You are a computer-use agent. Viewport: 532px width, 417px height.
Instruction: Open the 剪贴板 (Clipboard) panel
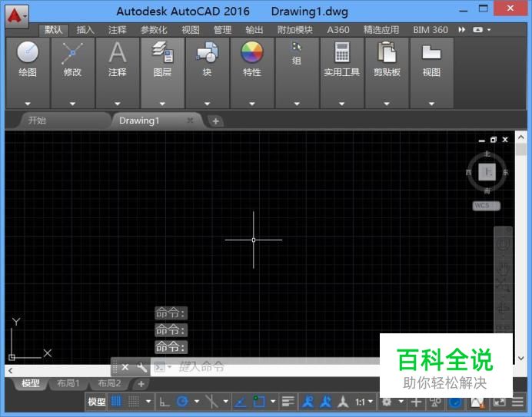[387, 73]
